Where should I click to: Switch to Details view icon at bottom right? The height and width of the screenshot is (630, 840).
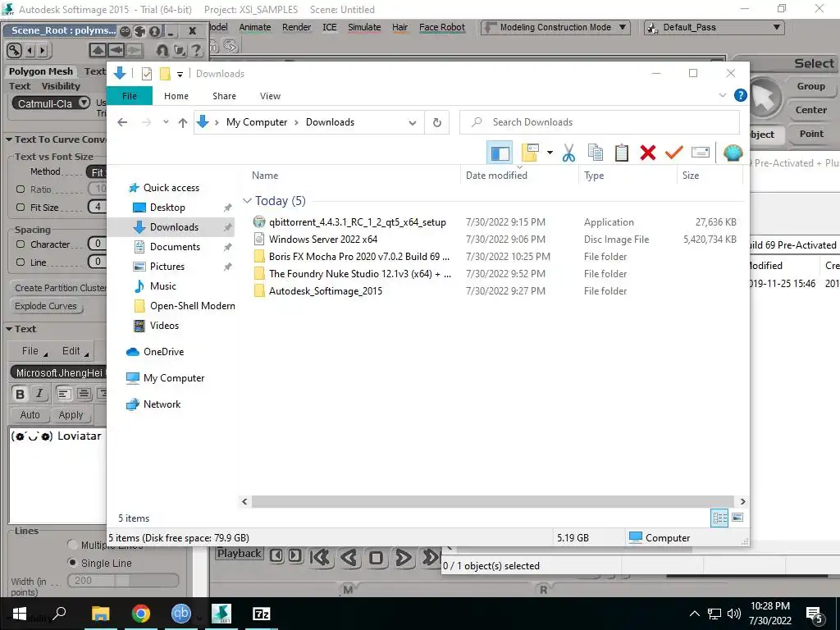pos(719,518)
